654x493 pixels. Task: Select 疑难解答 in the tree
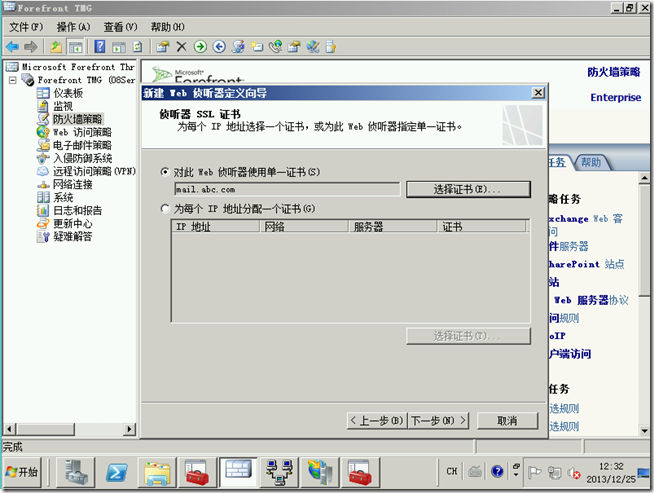point(73,236)
